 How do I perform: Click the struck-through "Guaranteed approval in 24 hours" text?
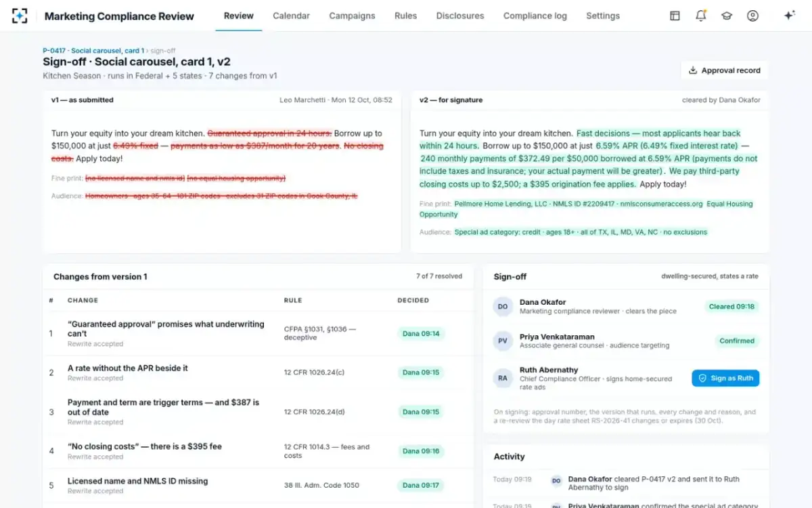pyautogui.click(x=269, y=133)
